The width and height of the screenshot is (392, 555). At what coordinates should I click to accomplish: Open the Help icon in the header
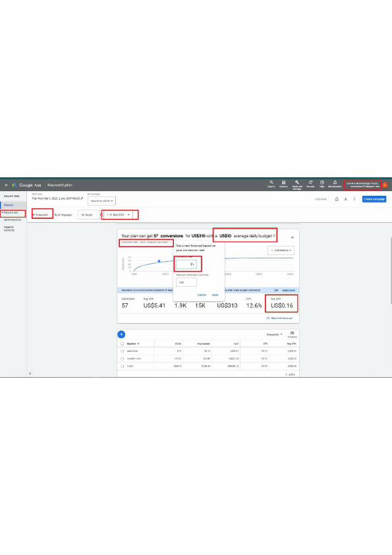click(x=322, y=184)
